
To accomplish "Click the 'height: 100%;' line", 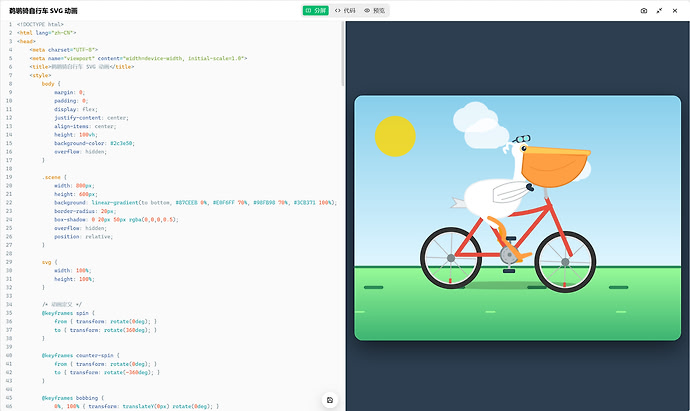I will 74,279.
